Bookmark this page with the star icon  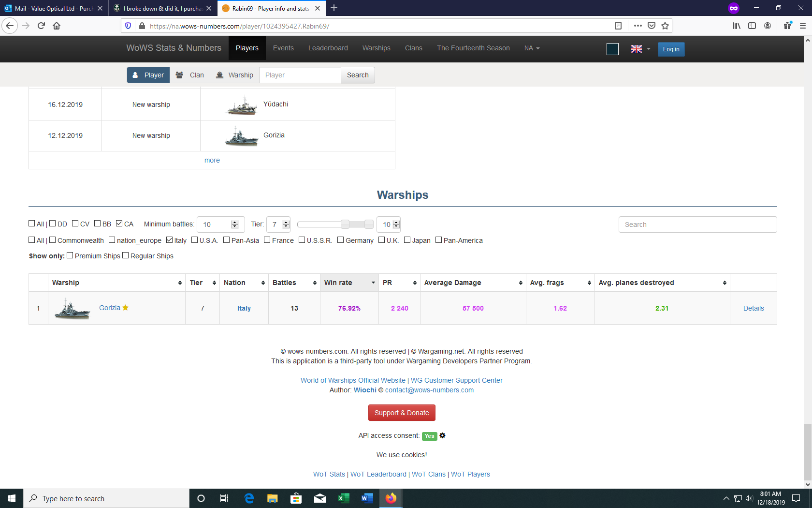(x=665, y=26)
